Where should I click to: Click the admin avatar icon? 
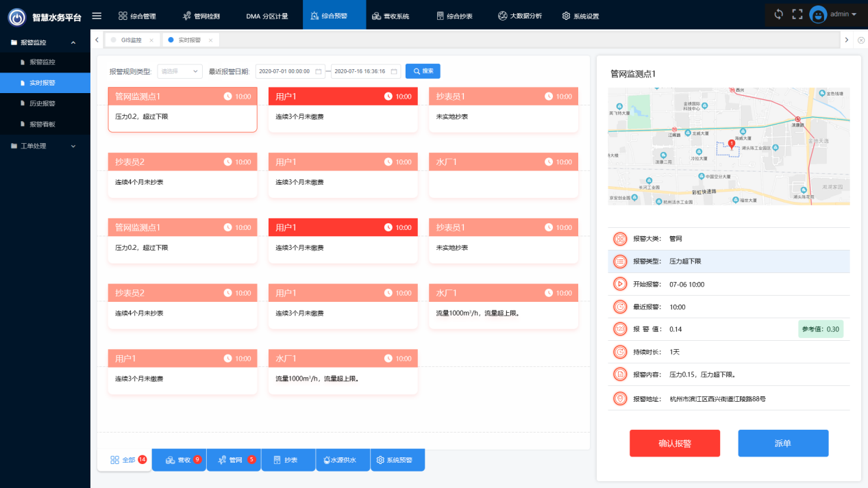[x=818, y=14]
